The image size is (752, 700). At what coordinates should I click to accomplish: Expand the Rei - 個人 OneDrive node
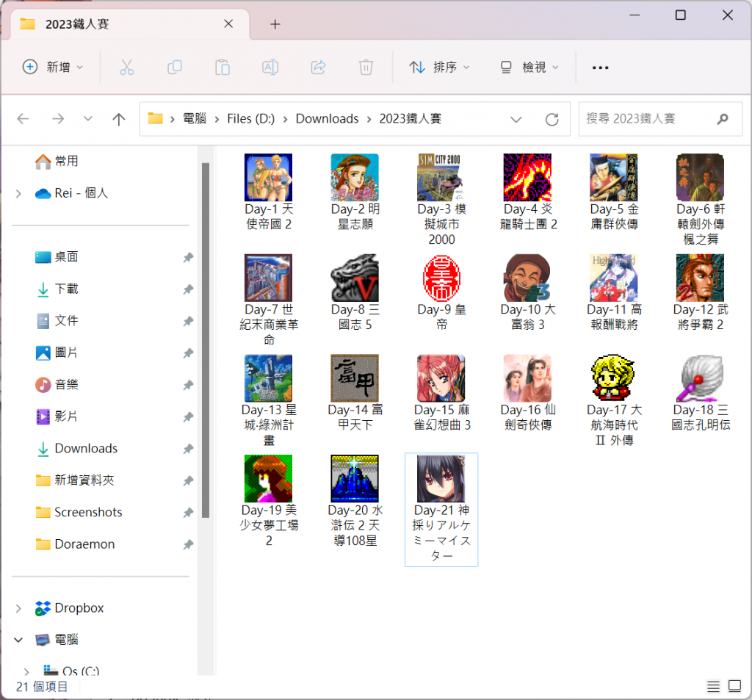(x=18, y=193)
